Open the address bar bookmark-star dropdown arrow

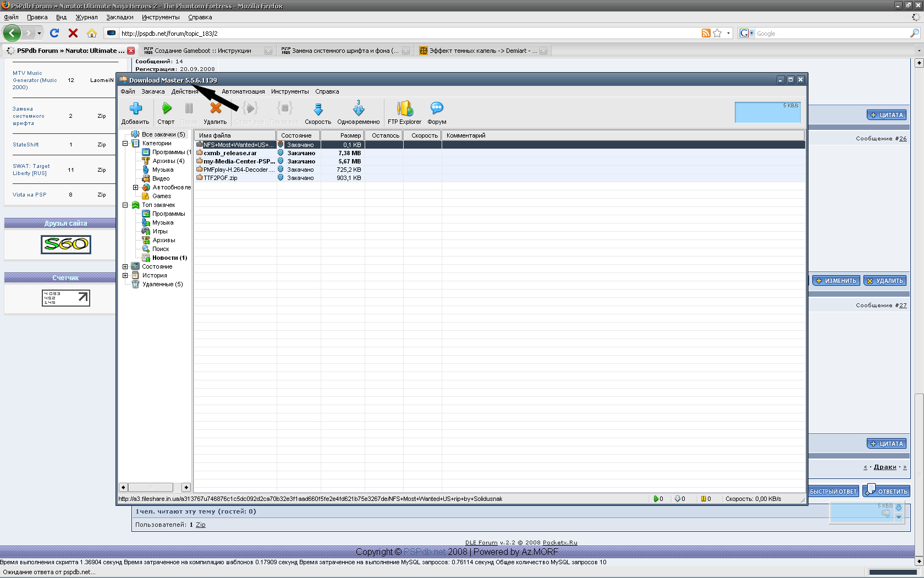click(728, 33)
